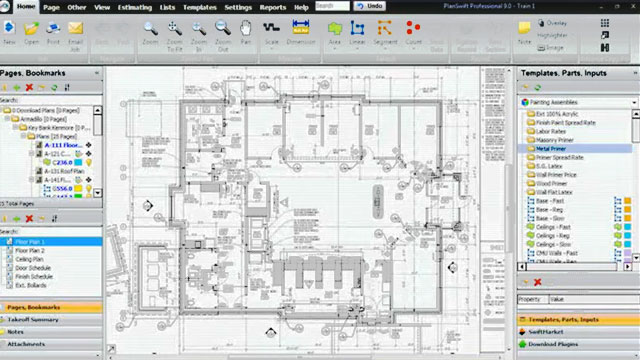
Task: Select the Zoom magnifier tool
Action: (150, 33)
